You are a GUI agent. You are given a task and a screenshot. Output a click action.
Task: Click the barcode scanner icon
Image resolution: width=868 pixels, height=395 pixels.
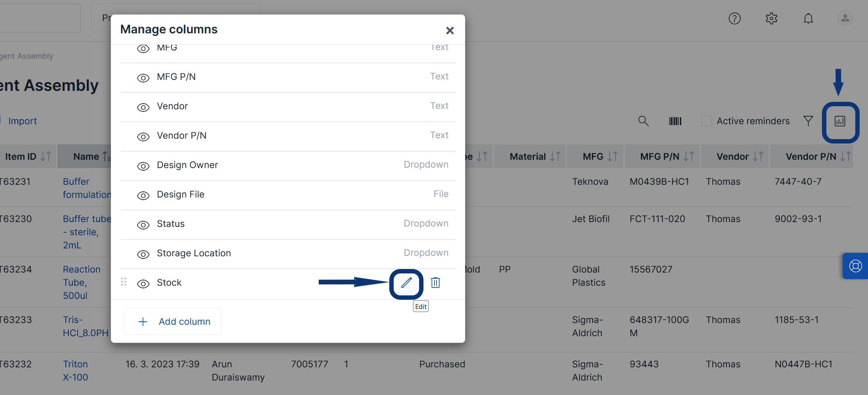click(675, 121)
